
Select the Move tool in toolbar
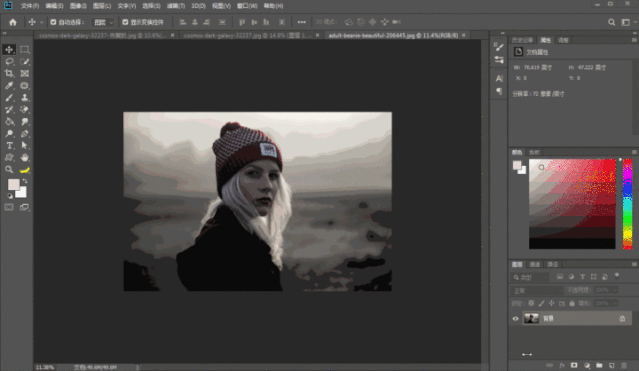pyautogui.click(x=9, y=49)
